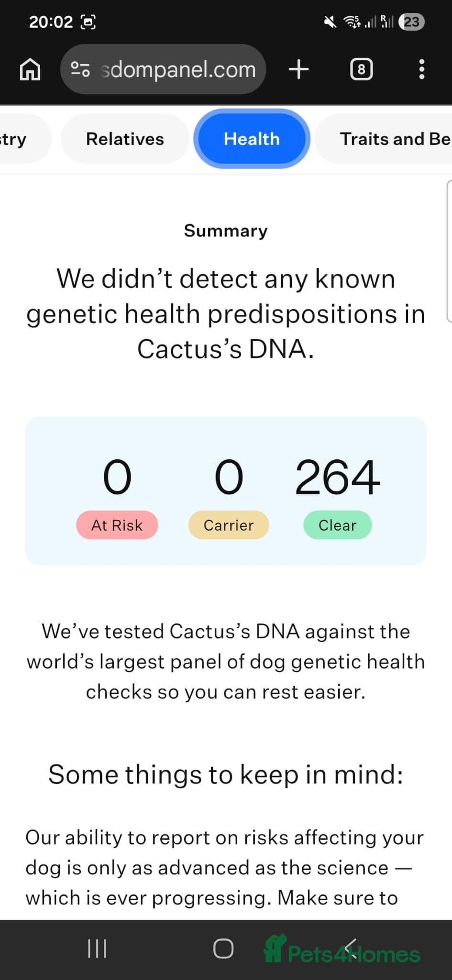Tap the browser home icon

click(30, 69)
